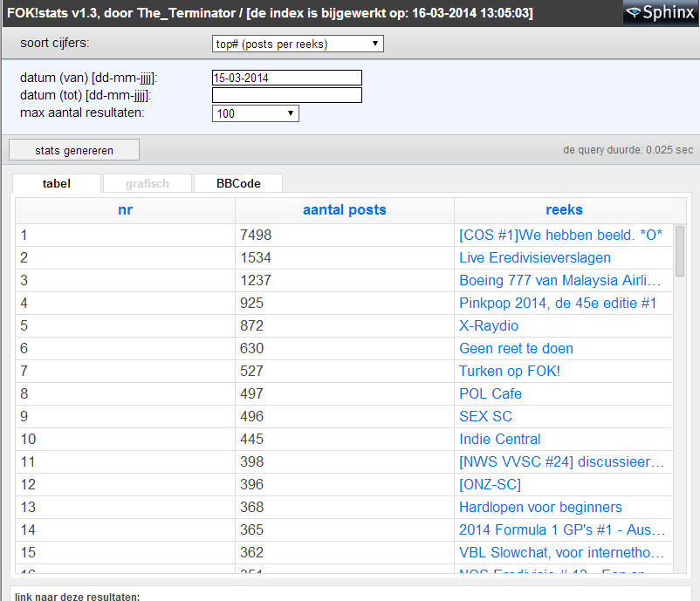700x601 pixels.
Task: Click the 'link naar deze resultaten' label
Action: pos(77,596)
